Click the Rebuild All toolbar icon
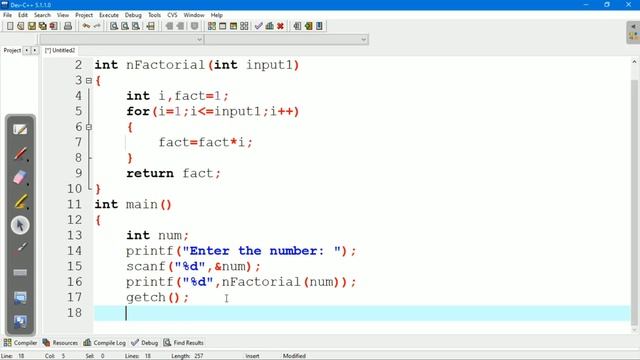Image resolution: width=640 pixels, height=360 pixels. coord(244,26)
